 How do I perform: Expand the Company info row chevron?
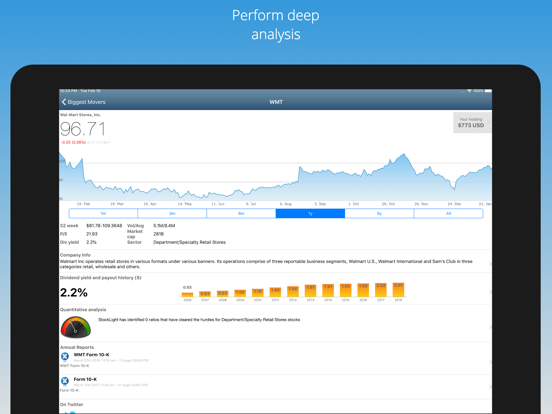click(490, 264)
